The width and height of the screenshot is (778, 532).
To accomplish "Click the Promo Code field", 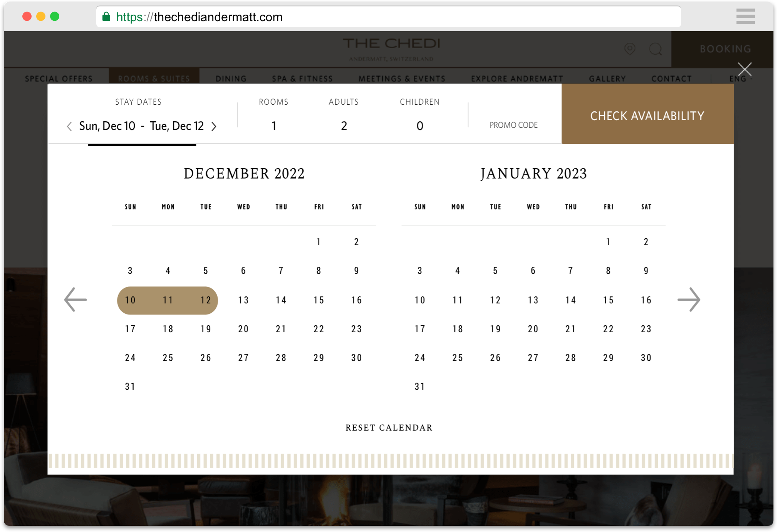I will (513, 125).
